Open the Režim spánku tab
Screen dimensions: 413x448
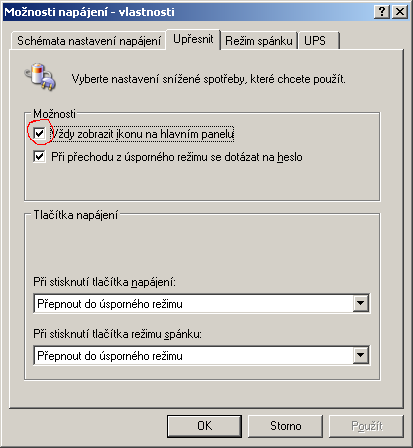(259, 41)
